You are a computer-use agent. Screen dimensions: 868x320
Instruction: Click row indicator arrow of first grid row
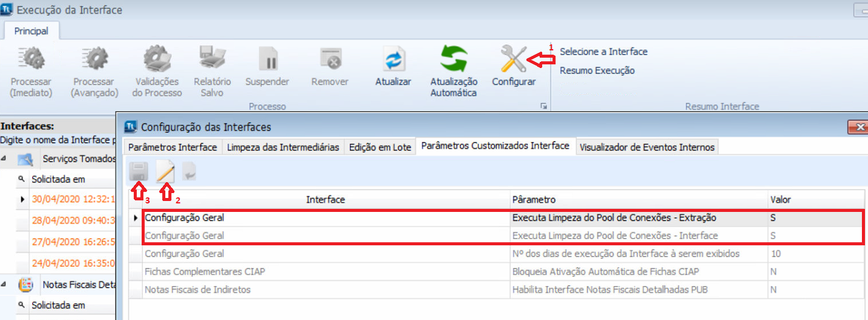(135, 217)
